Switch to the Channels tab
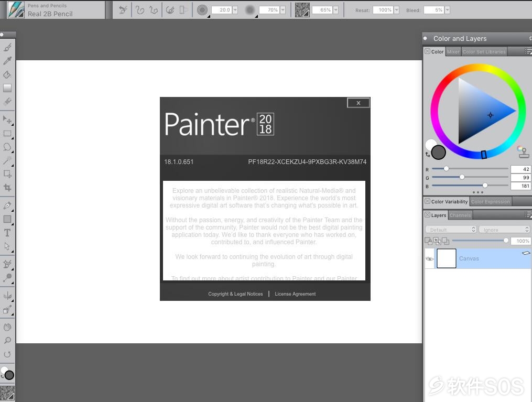Screen dimensions: 532x402 click(x=460, y=215)
